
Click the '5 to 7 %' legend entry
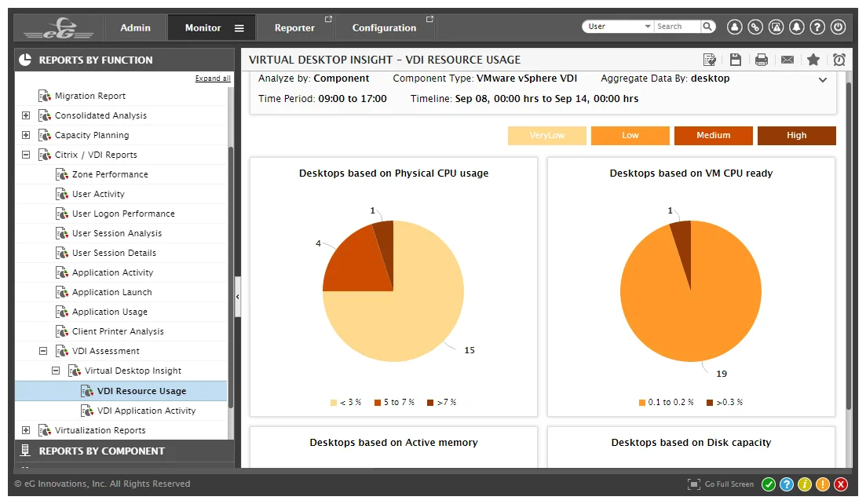(394, 402)
